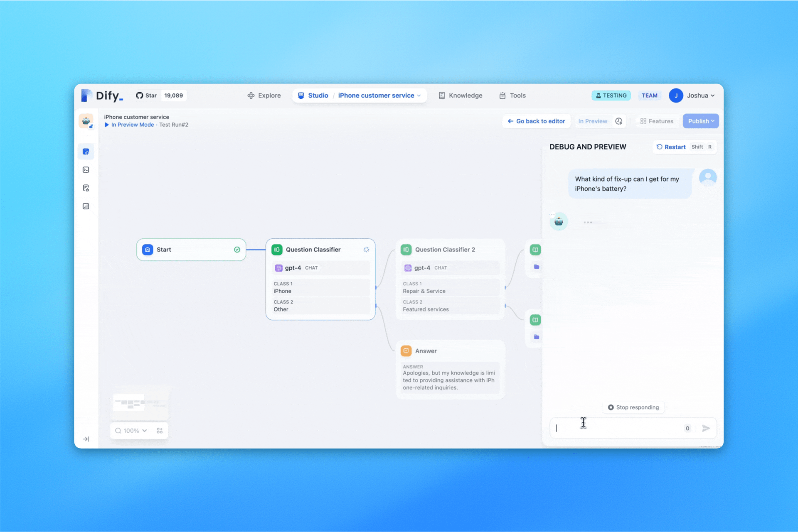Screen dimensions: 798x532
Task: Expand the collapsed sidebar arrow icon
Action: [86, 439]
